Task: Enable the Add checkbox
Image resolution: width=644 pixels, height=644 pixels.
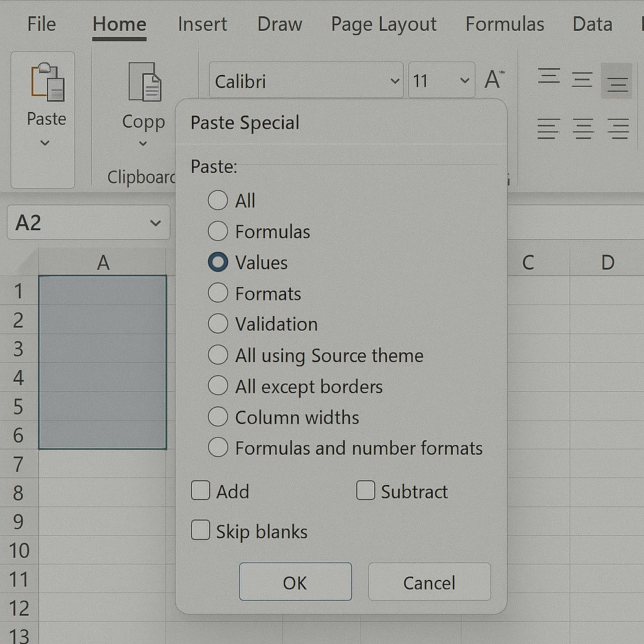Action: 201,491
